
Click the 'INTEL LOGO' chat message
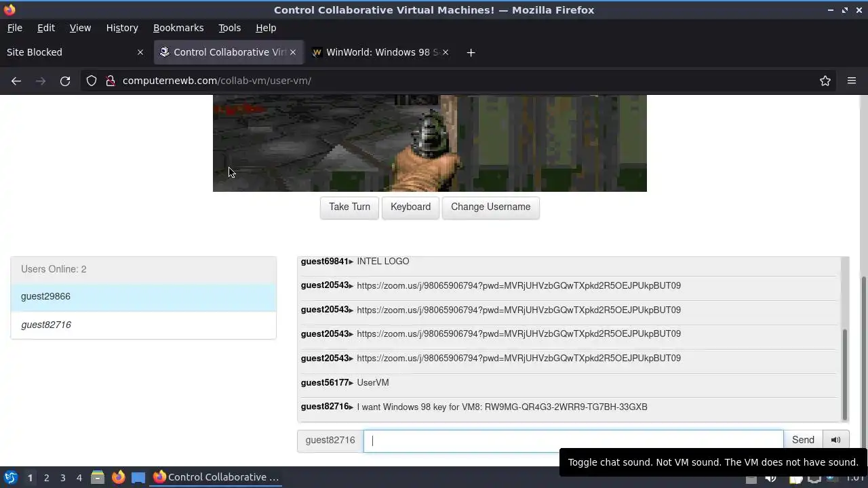click(382, 262)
